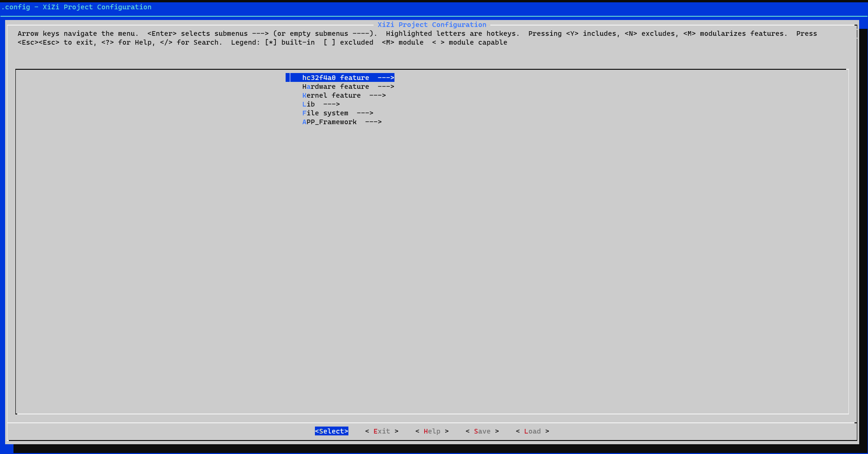Open the Lib submenu
The height and width of the screenshot is (454, 868).
pos(321,104)
